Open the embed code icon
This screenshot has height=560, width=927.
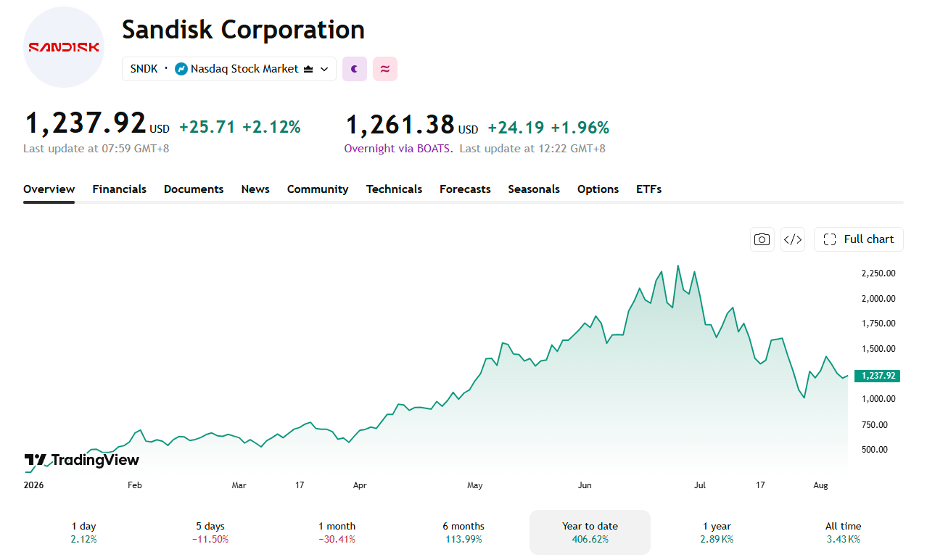point(793,239)
